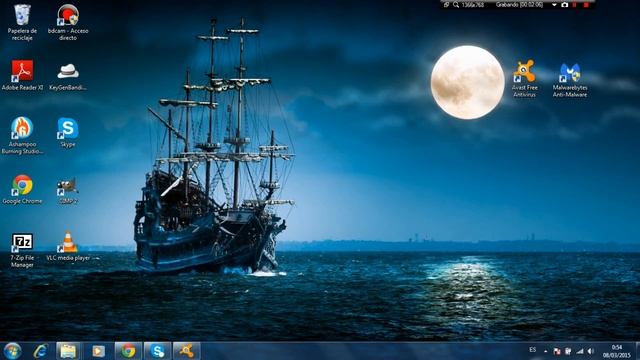Viewport: 640px width, 360px height.
Task: Switch to Google Chrome on the taskbar
Action: click(128, 351)
